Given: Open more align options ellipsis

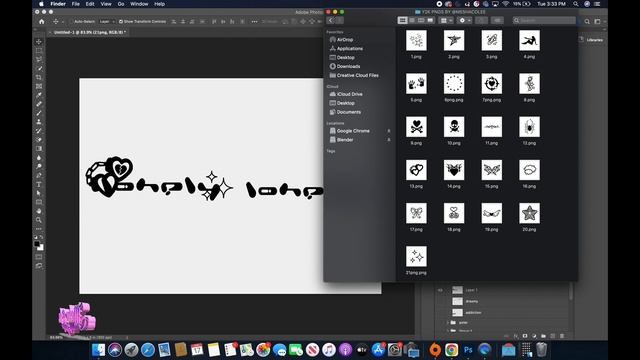Looking at the screenshot, I should (254, 21).
